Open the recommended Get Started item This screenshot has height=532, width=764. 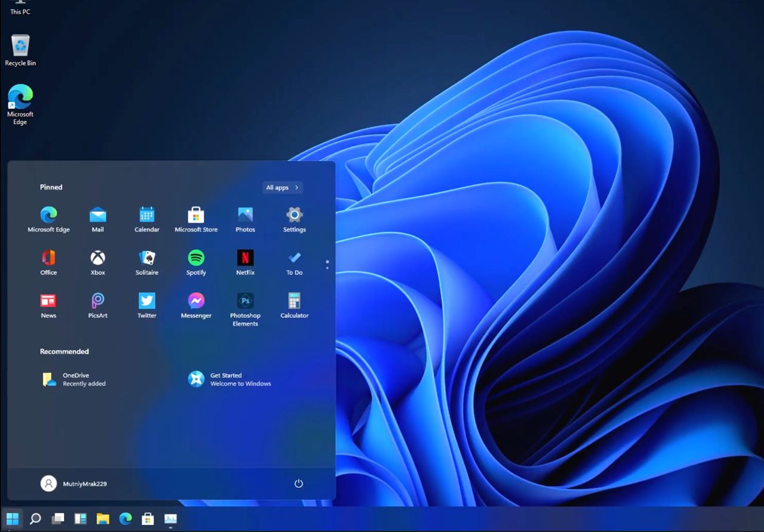(x=230, y=379)
